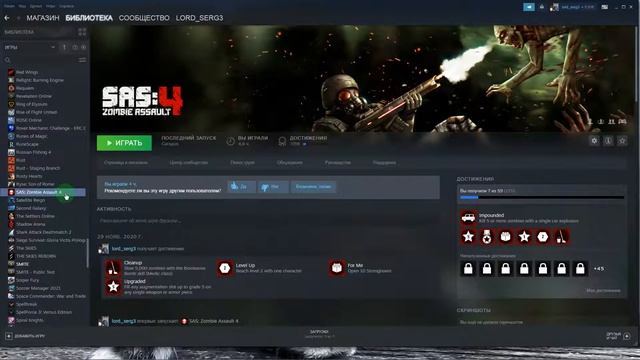Screen dimensions: 640x360
Task: Open the community hub tab
Action: pyautogui.click(x=189, y=162)
